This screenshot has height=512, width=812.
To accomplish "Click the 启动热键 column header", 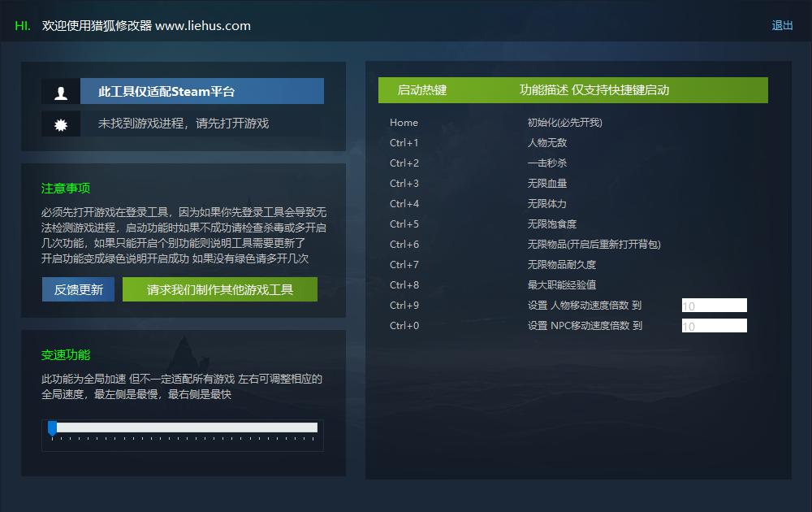I will [x=422, y=90].
